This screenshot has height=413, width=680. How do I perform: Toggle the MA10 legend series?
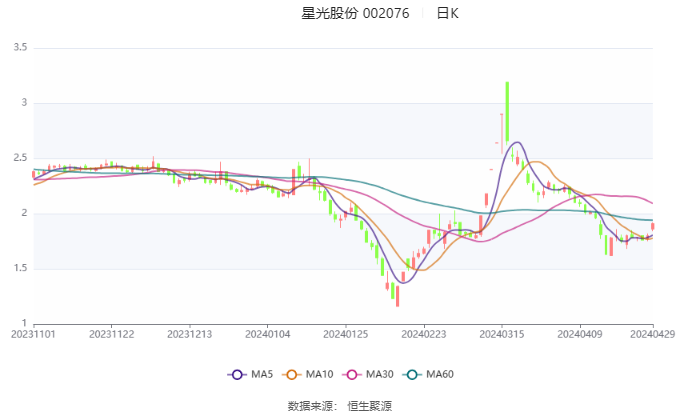click(307, 374)
